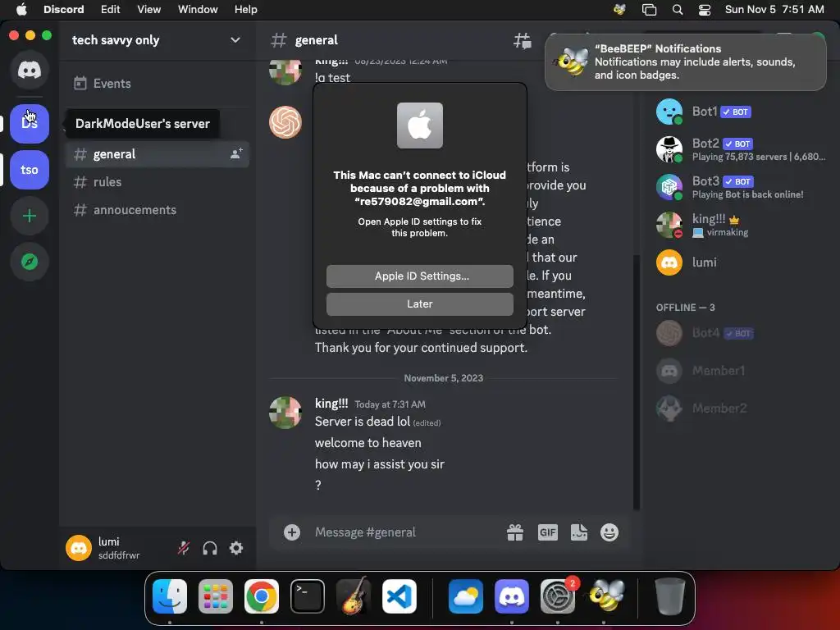Viewport: 840px width, 630px height.
Task: Open the Help menu
Action: point(246,10)
